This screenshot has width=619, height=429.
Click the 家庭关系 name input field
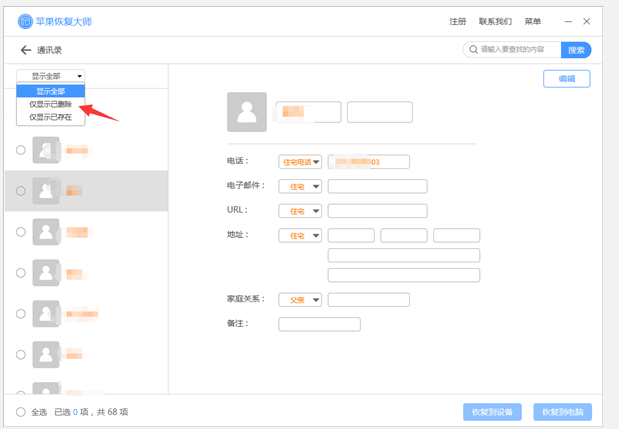coord(368,300)
